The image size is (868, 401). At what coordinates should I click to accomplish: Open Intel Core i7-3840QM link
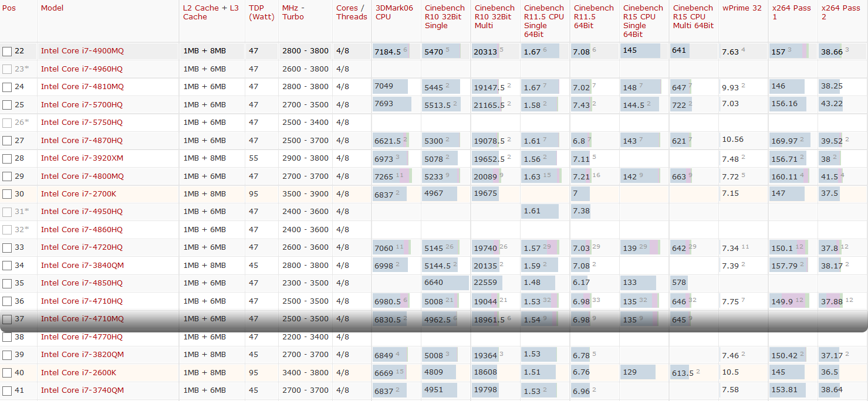pyautogui.click(x=82, y=266)
